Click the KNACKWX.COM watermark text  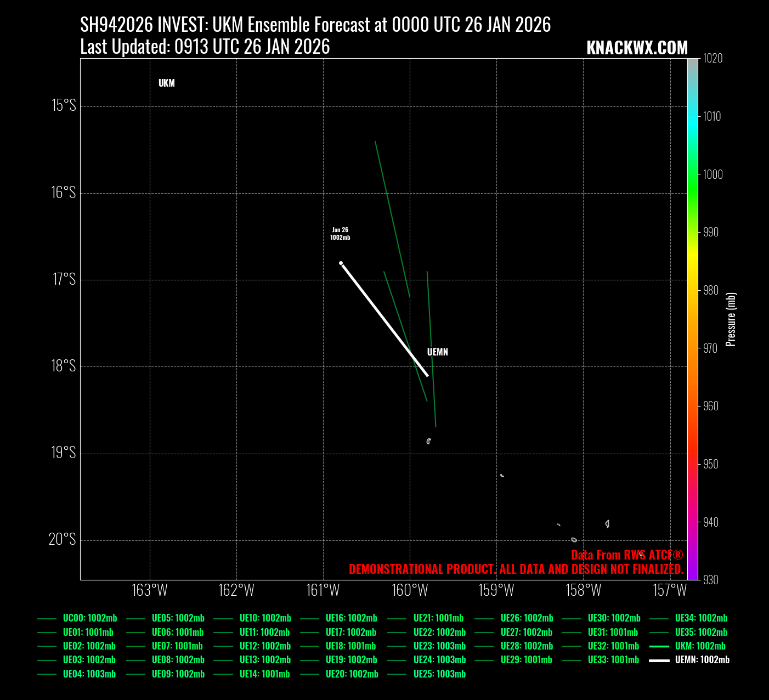(637, 48)
